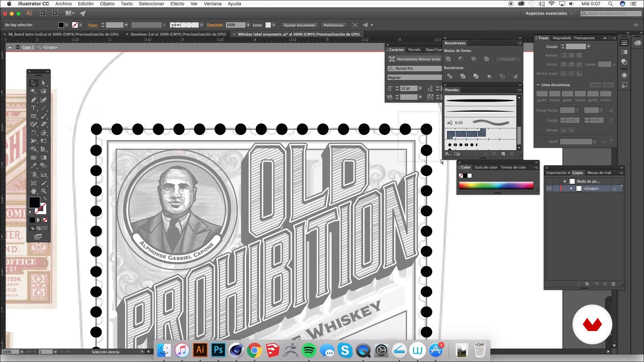Open the Aspectos esenciales workspace dropdown
This screenshot has height=362, width=644.
(549, 13)
